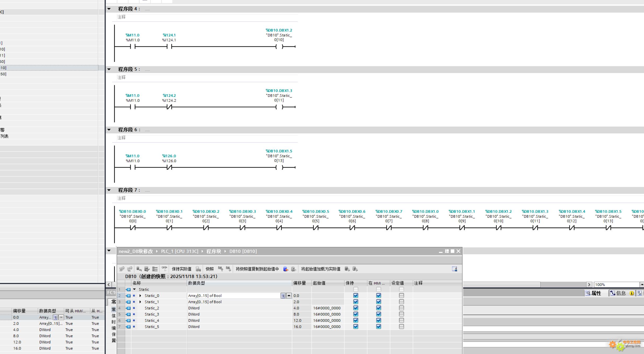Click the monitor-all glasses icon
This screenshot has height=354, width=644.
164,269
